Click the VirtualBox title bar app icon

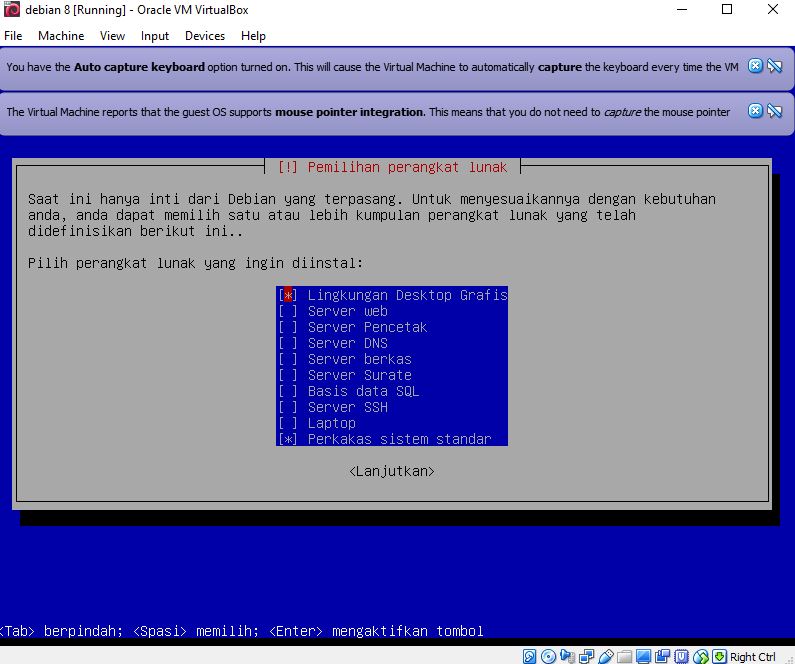click(x=12, y=9)
